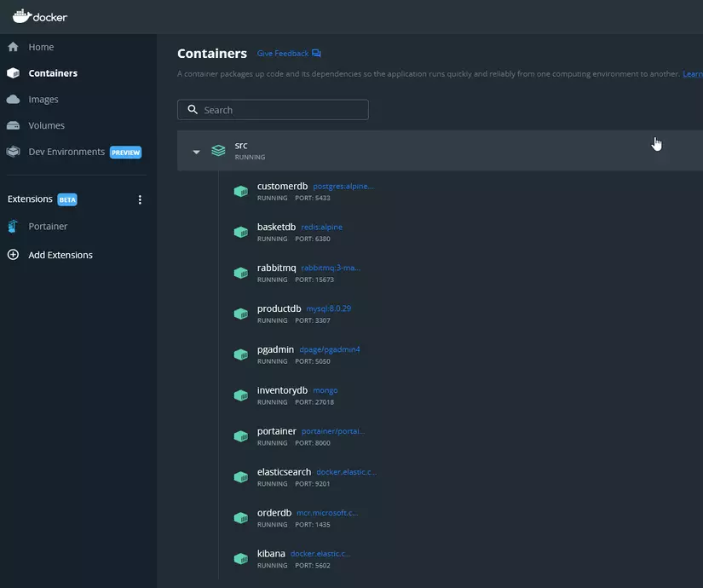Click the customerdb container name
Viewport: 703px width, 588px height.
(282, 186)
